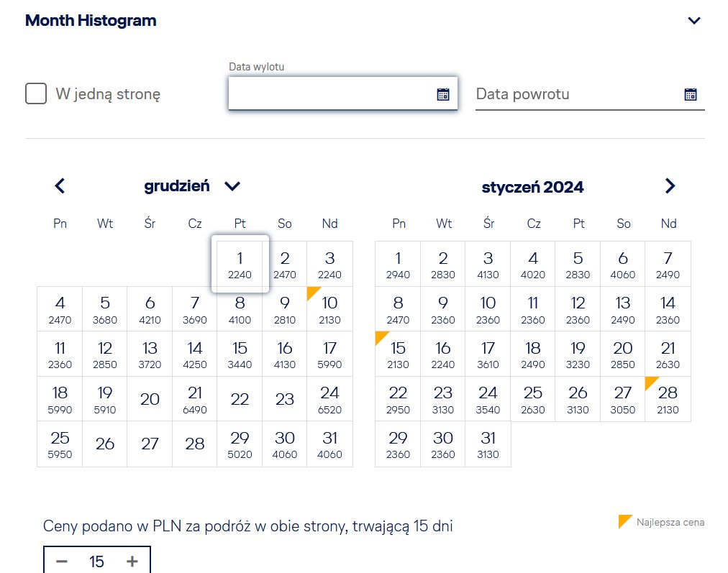Select January 19 priced 3230
This screenshot has height=573, width=728.
[x=578, y=354]
